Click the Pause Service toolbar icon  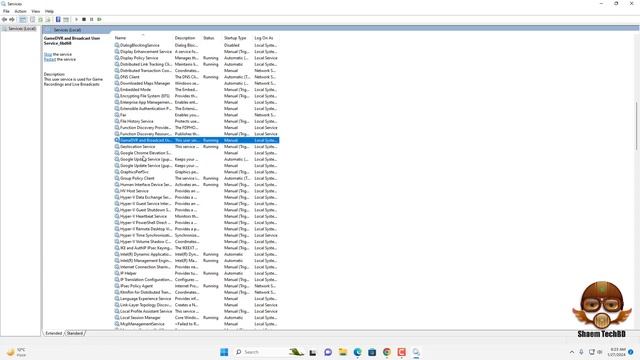(91, 20)
